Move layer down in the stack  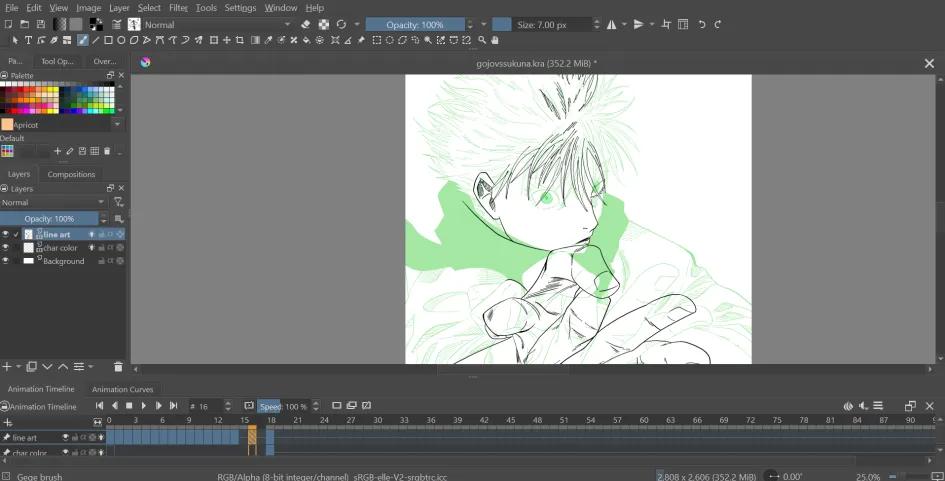pyautogui.click(x=47, y=366)
